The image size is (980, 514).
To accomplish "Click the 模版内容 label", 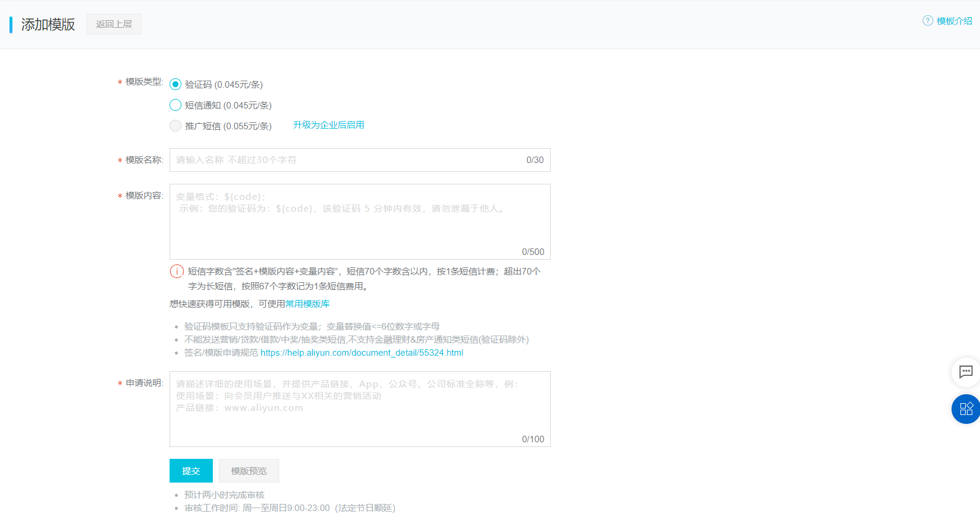I will tap(144, 196).
